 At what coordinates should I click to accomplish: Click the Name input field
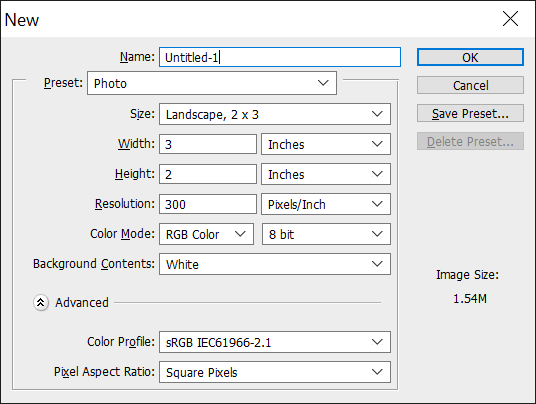[280, 57]
